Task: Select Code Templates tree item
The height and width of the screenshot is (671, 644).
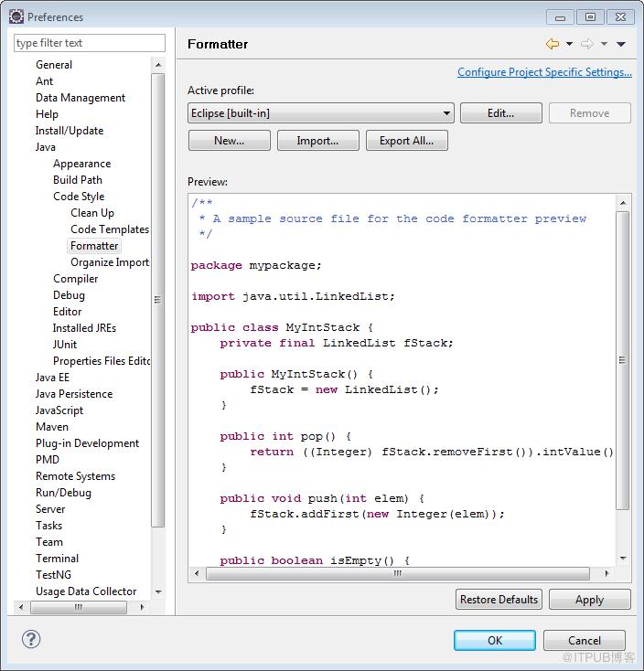Action: pos(110,229)
